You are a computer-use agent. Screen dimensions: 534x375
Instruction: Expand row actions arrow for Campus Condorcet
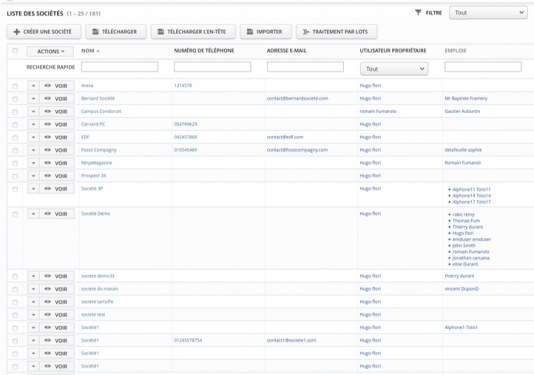click(33, 112)
